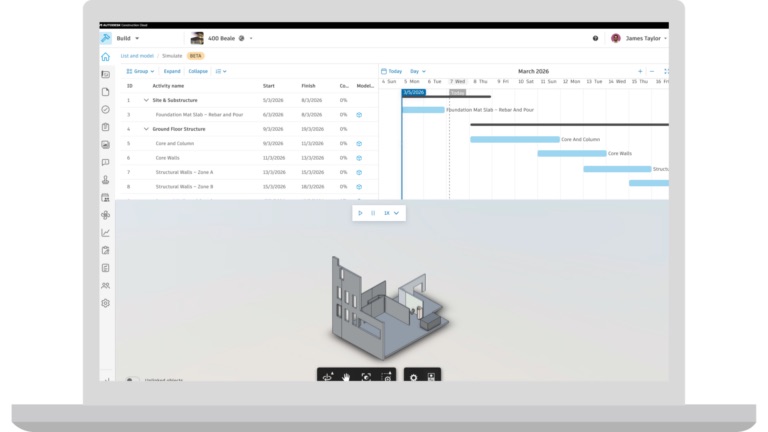Play the construction simulation
Screen dimensions: 768x432
click(360, 213)
